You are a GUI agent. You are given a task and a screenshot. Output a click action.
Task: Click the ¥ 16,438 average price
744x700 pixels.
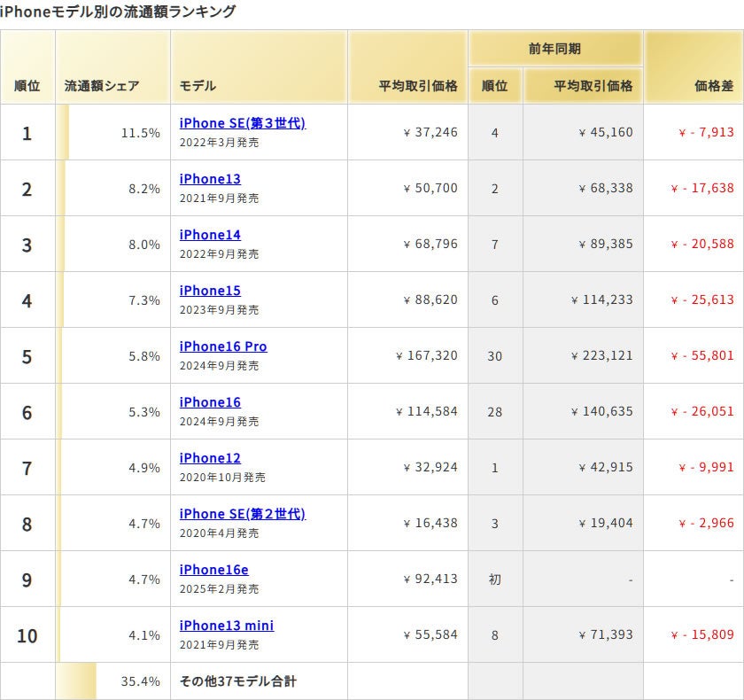click(x=430, y=523)
